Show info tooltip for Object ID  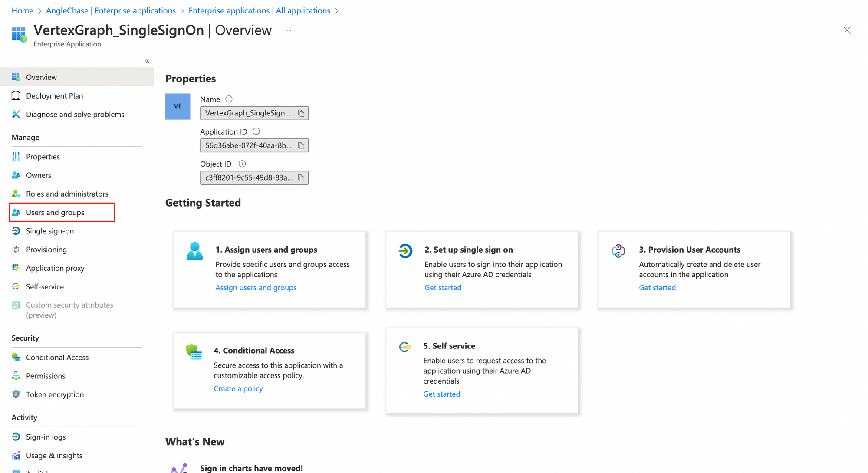pyautogui.click(x=242, y=164)
